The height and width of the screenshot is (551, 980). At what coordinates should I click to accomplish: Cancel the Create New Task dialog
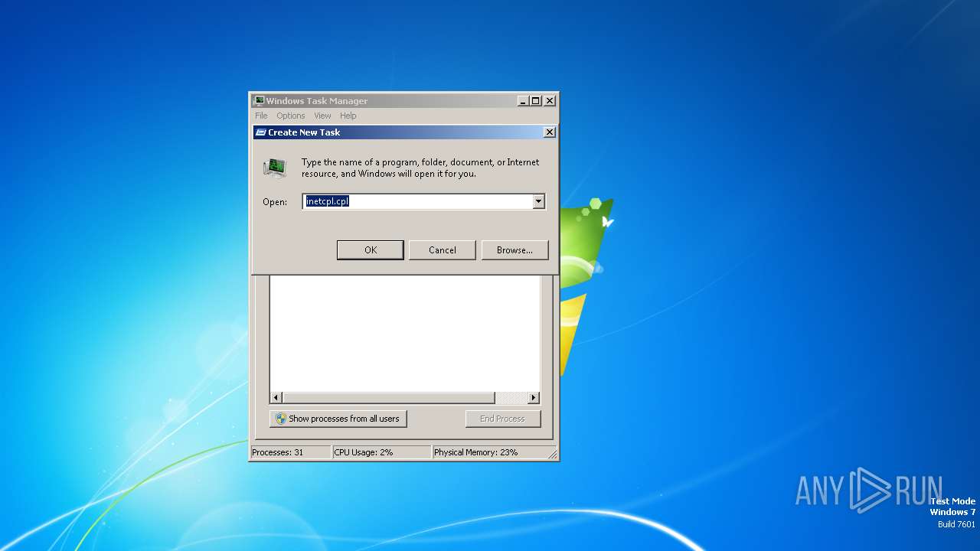pos(443,250)
